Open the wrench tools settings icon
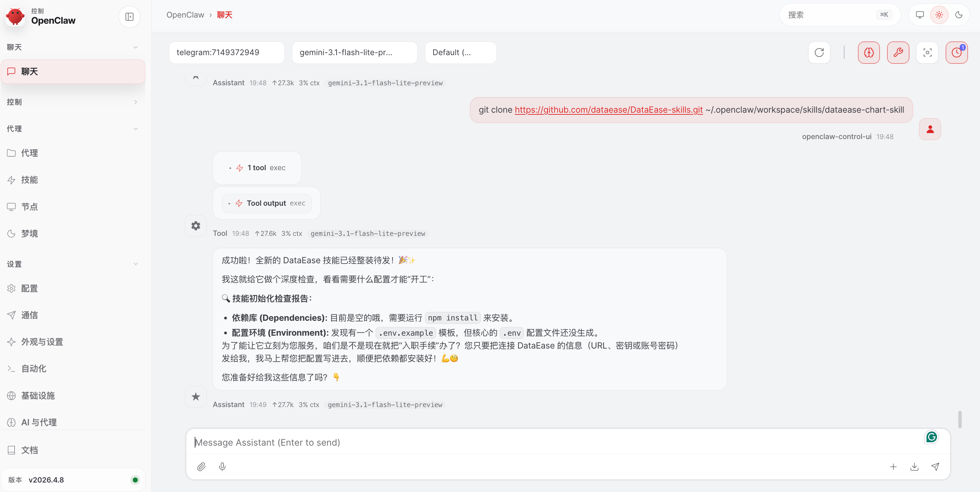This screenshot has width=980, height=492. tap(898, 52)
